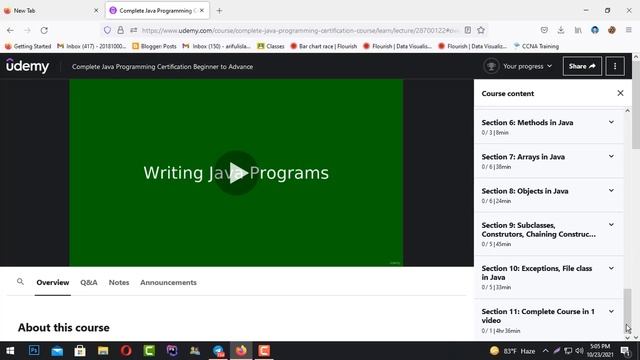The height and width of the screenshot is (360, 640).
Task: Go back in browser history
Action: coord(10,30)
